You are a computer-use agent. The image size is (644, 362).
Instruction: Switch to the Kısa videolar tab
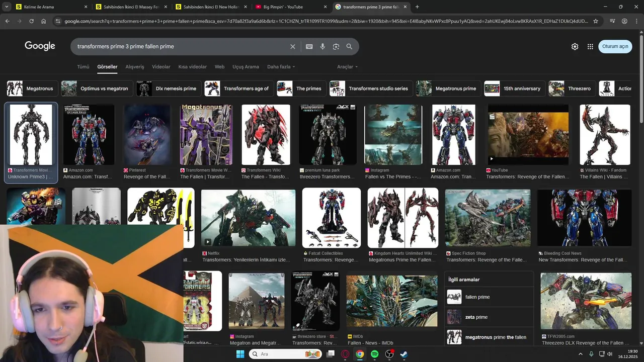coord(192,67)
